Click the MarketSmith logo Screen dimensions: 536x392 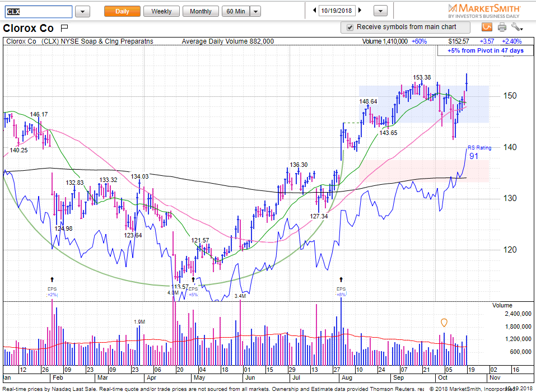[x=484, y=10]
